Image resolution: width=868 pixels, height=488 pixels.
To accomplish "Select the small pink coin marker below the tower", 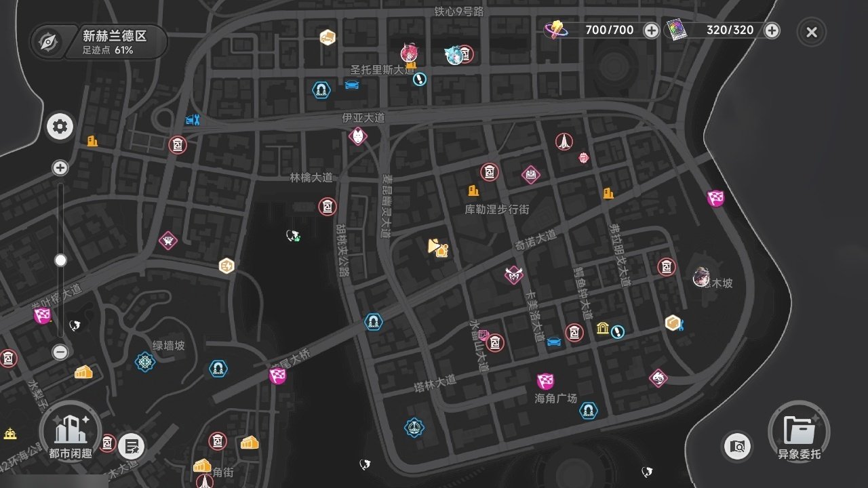I will tap(583, 158).
